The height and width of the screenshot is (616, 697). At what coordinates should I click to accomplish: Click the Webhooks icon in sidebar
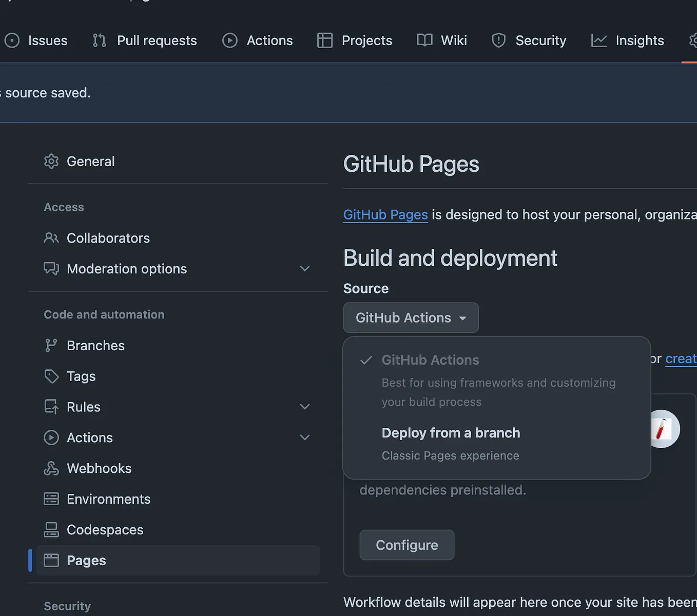[x=51, y=468]
